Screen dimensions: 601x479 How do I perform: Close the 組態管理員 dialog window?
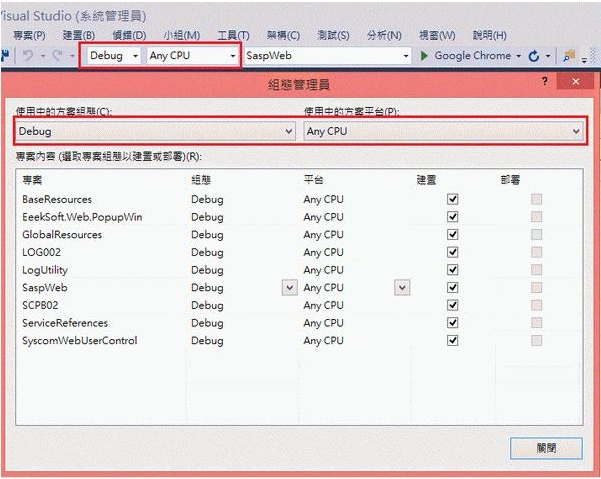pyautogui.click(x=575, y=82)
